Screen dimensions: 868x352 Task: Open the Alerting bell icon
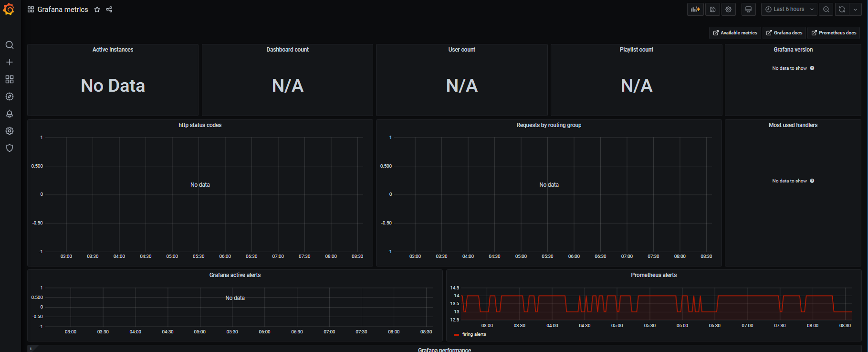(10, 114)
